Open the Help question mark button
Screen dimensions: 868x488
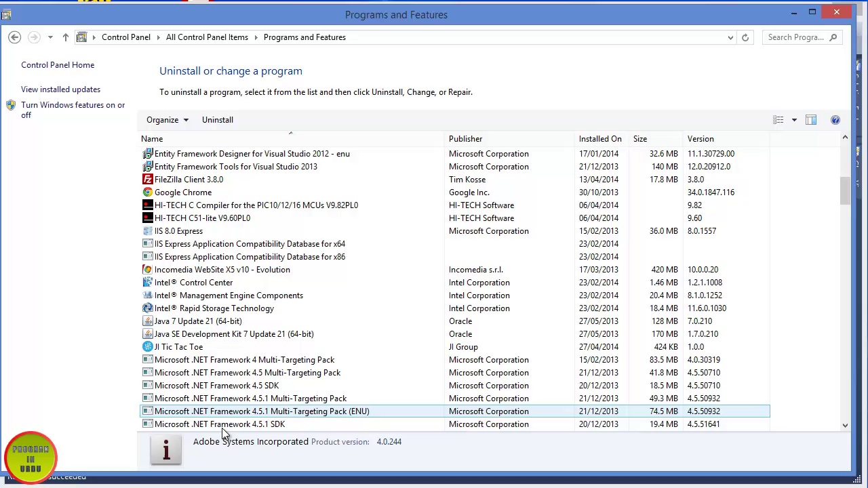[x=835, y=120]
